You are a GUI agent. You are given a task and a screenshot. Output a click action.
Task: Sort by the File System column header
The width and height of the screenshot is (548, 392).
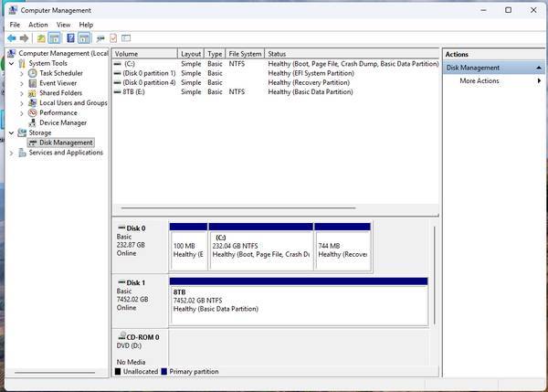[x=245, y=54]
